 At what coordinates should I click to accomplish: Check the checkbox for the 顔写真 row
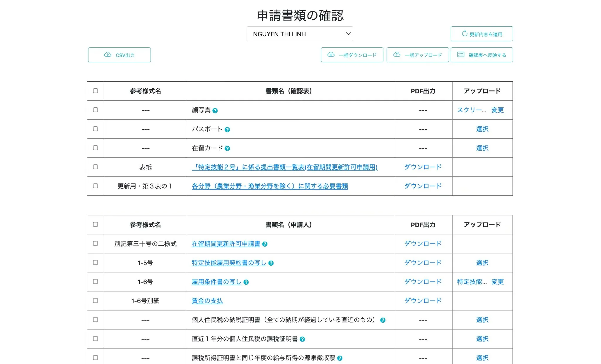tap(95, 110)
